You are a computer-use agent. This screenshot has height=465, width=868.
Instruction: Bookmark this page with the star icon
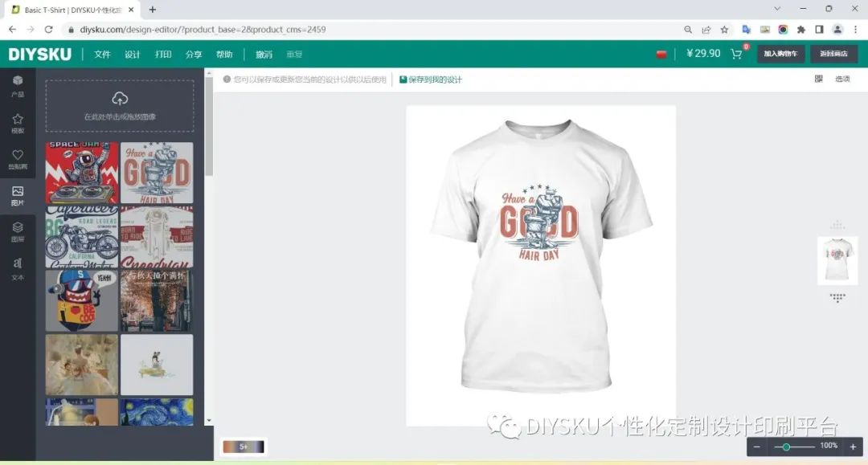coord(725,29)
